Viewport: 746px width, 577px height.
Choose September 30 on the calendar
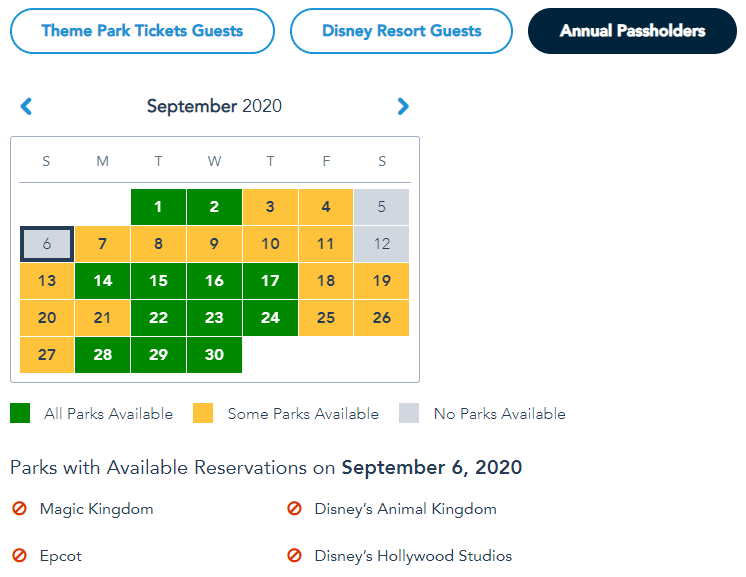coord(214,355)
